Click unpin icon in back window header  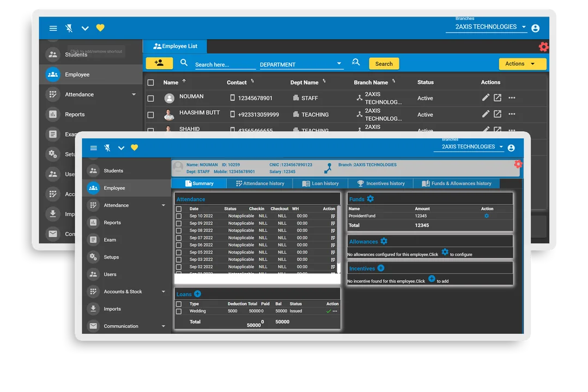click(x=69, y=28)
